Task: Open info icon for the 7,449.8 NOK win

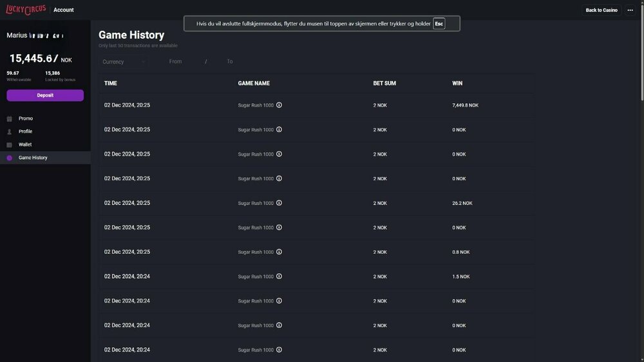Action: point(279,105)
